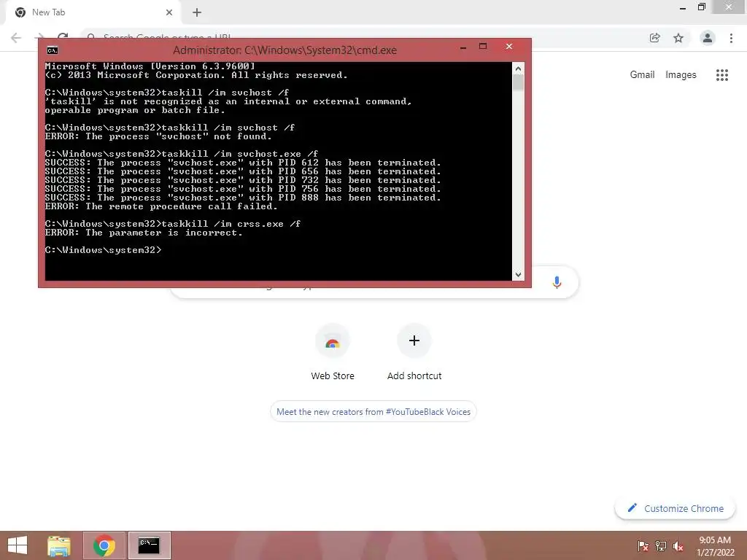The height and width of the screenshot is (560, 747).
Task: Minimize the Chrome window
Action: pyautogui.click(x=683, y=7)
